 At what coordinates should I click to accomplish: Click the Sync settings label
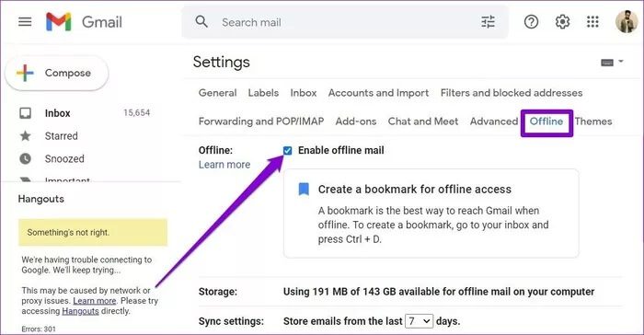pyautogui.click(x=231, y=321)
